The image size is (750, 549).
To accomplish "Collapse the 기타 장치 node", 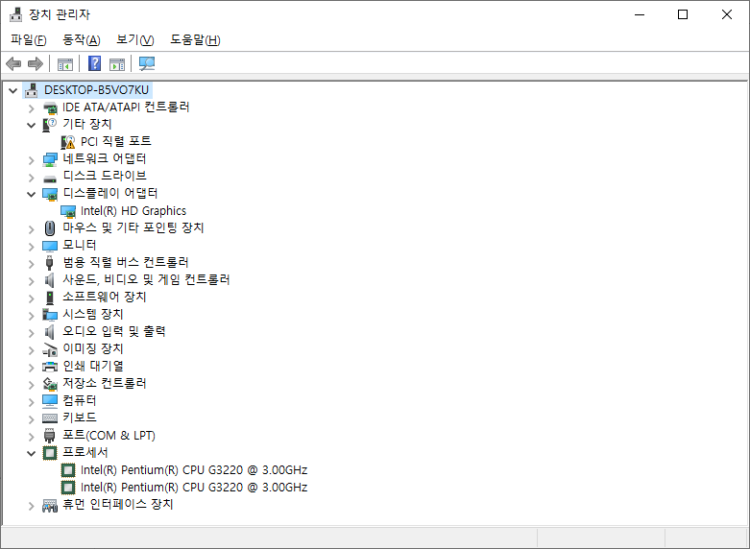I will tap(31, 125).
